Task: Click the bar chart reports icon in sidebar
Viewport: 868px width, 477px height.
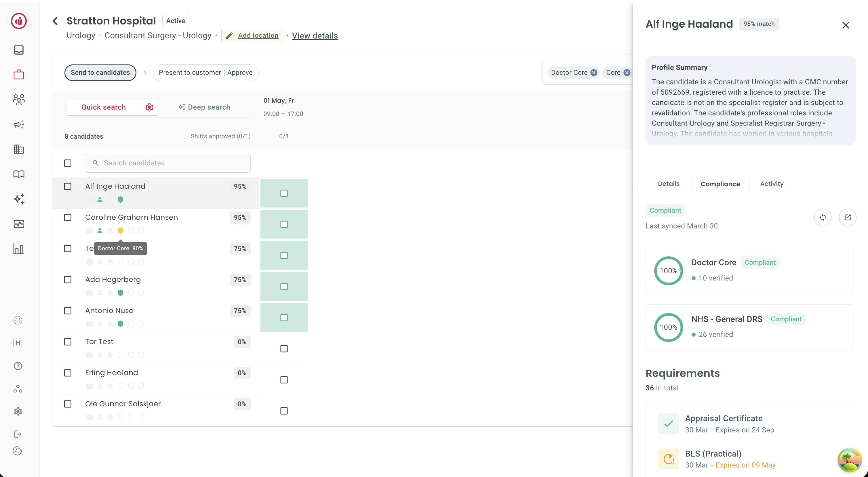Action: (x=18, y=249)
